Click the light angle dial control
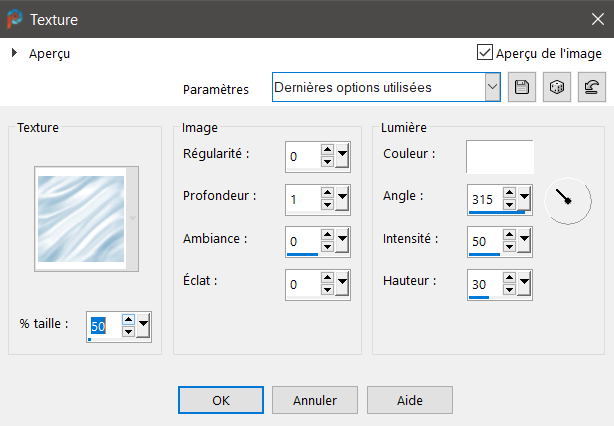Screen dimensions: 614x426 pos(567,199)
